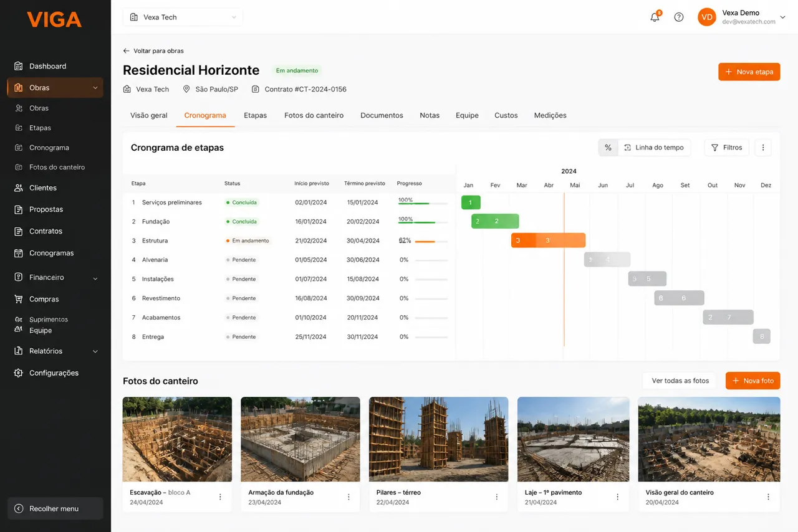The height and width of the screenshot is (532, 798).
Task: Open the Pilares – térreo photo thumbnail
Action: coord(438,439)
